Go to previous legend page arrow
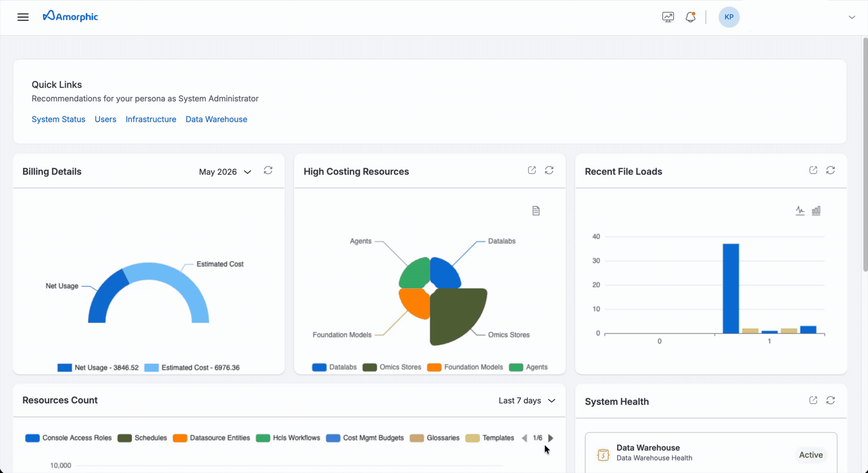Viewport: 868px width, 473px height. (524, 438)
